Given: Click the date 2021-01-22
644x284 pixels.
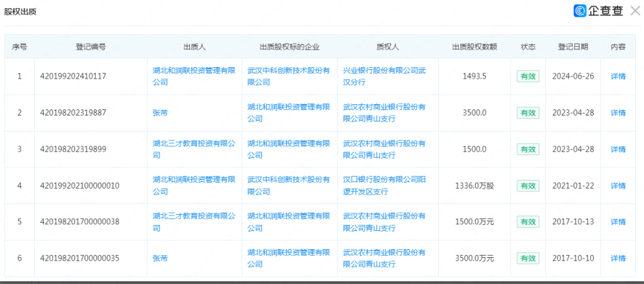Looking at the screenshot, I should click(573, 186).
